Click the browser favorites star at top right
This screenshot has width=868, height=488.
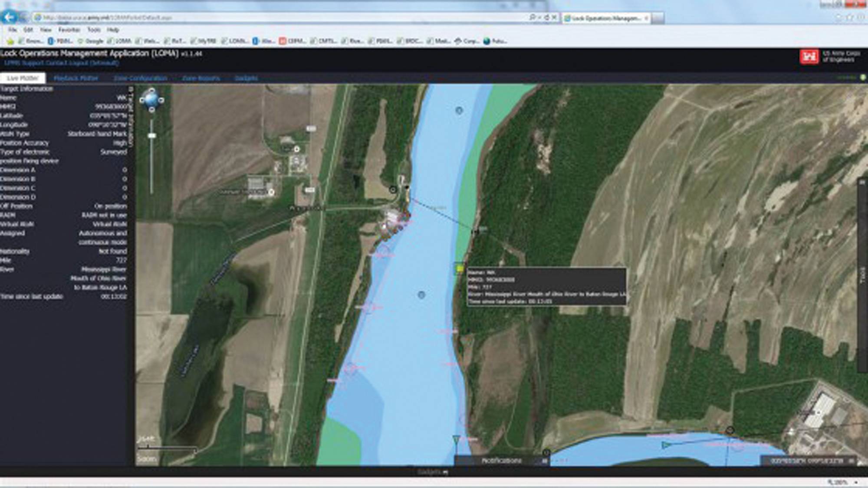[849, 17]
